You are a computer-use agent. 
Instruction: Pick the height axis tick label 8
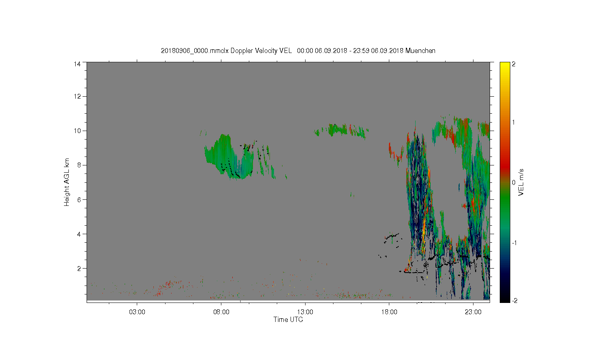[79, 165]
